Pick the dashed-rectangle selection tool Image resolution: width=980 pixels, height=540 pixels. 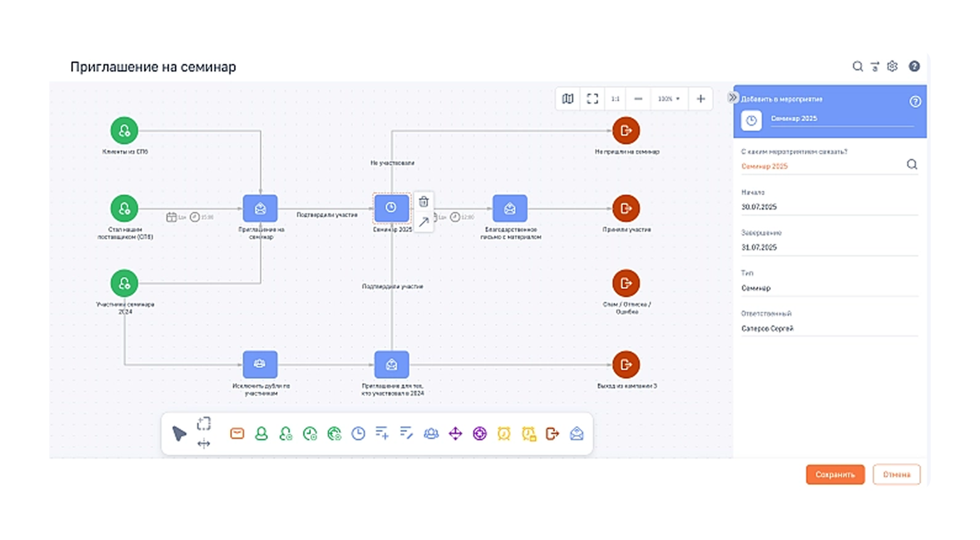tap(203, 423)
